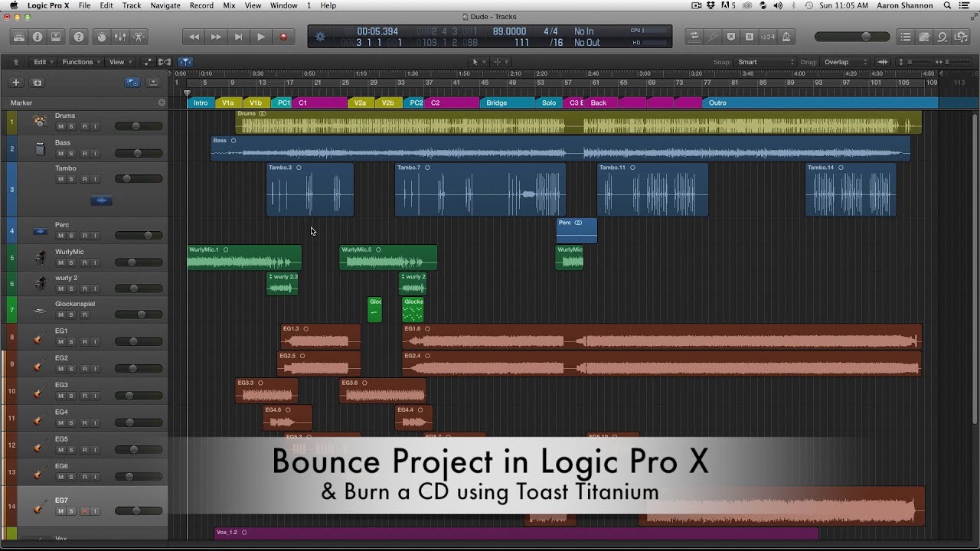Select the Outro marker
The image size is (980, 551).
click(820, 103)
